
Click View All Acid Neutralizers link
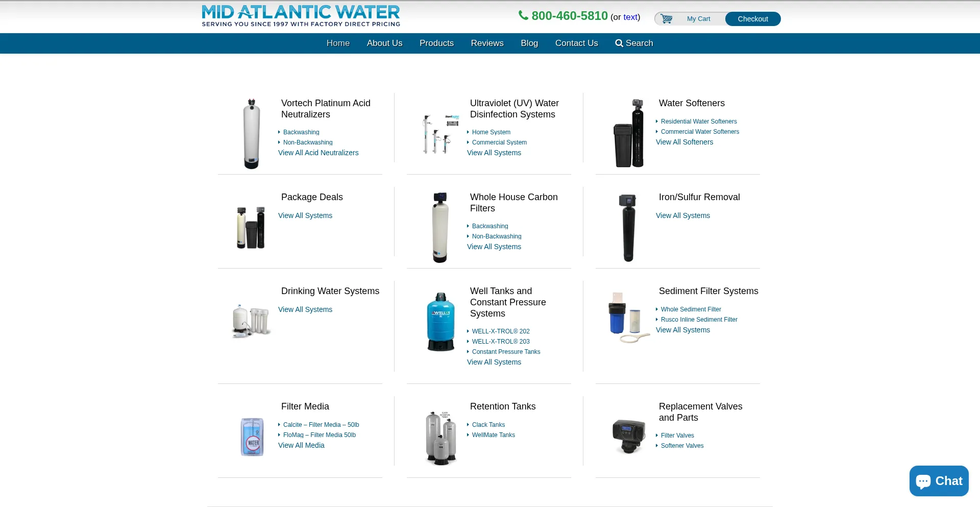click(x=318, y=153)
